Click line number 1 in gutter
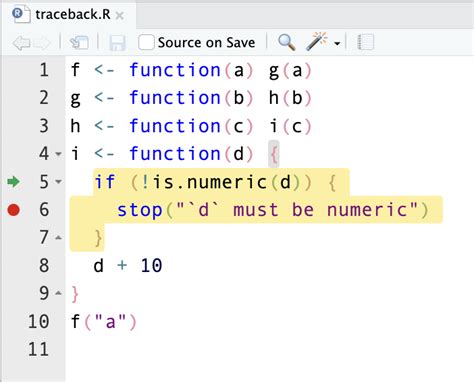 pyautogui.click(x=44, y=70)
